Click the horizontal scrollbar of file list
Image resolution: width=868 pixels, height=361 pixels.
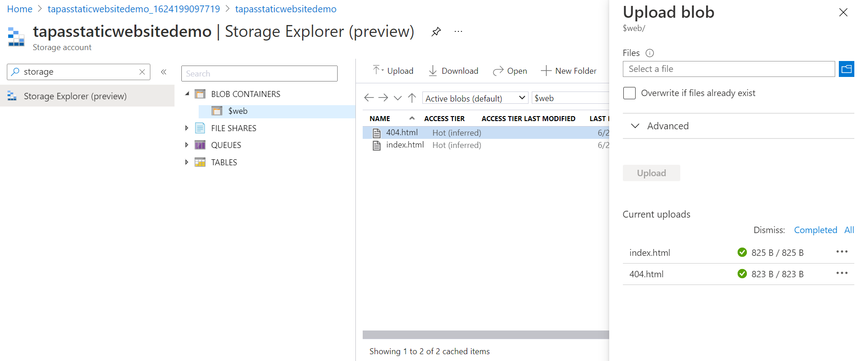coord(486,335)
